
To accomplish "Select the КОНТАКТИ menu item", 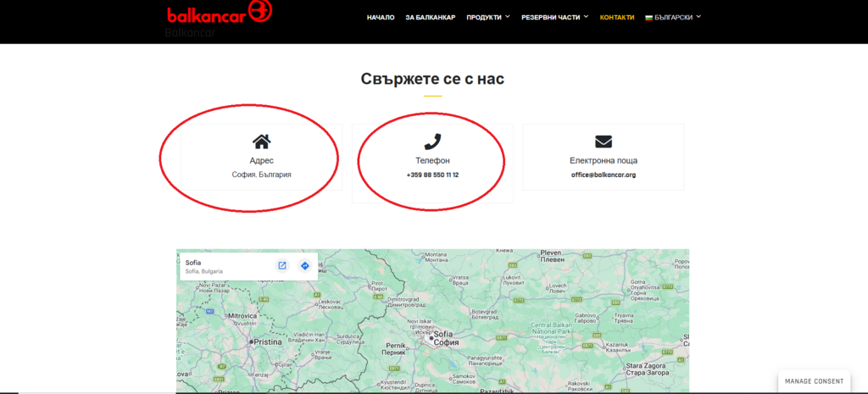I will (617, 17).
